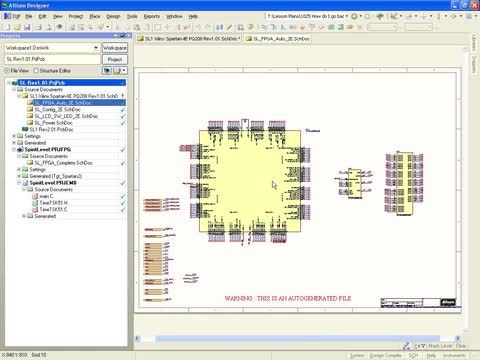This screenshot has height=360, width=480.
Task: Click the Undo arrow icon
Action: pyautogui.click(x=198, y=27)
